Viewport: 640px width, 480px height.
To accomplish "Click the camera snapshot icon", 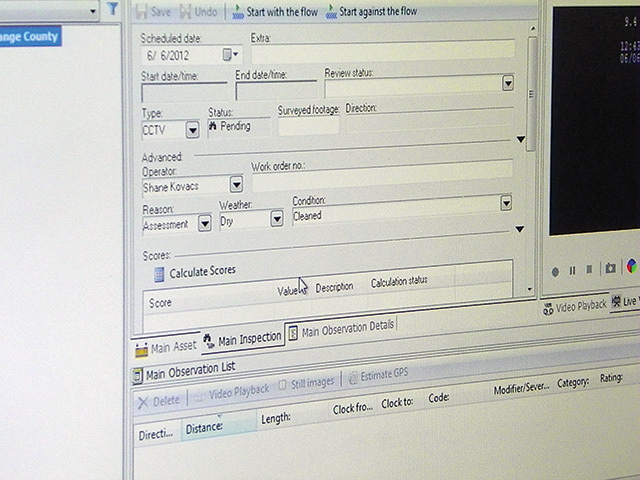I will [x=610, y=269].
